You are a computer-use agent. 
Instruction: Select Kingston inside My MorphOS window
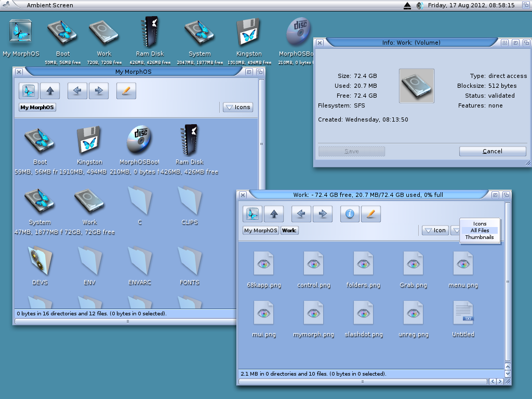point(89,140)
